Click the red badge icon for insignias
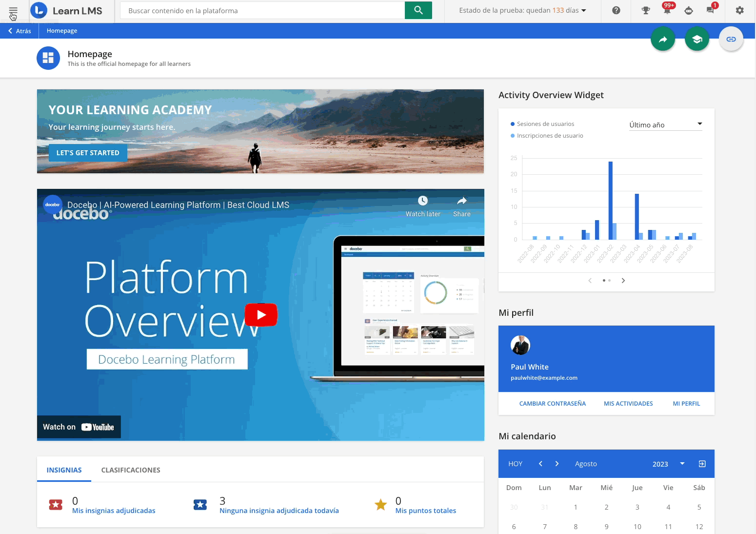Image resolution: width=756 pixels, height=534 pixels. (56, 505)
